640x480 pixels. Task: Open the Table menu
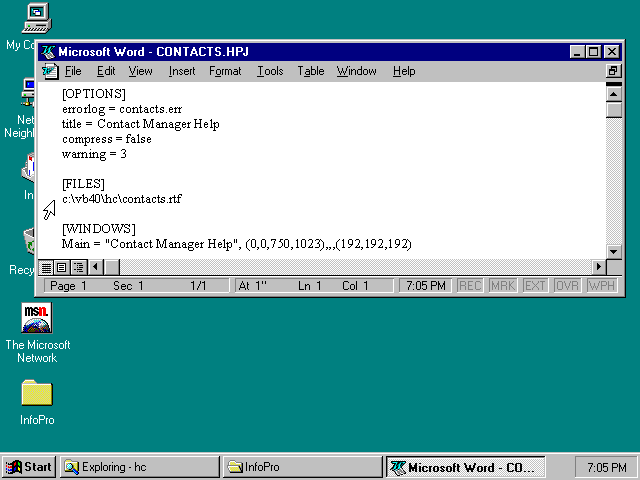(310, 71)
